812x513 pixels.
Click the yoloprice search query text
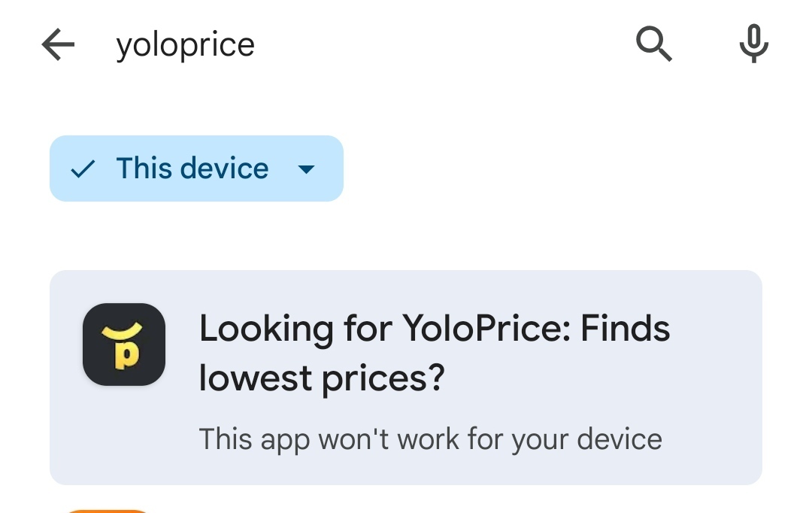click(185, 45)
